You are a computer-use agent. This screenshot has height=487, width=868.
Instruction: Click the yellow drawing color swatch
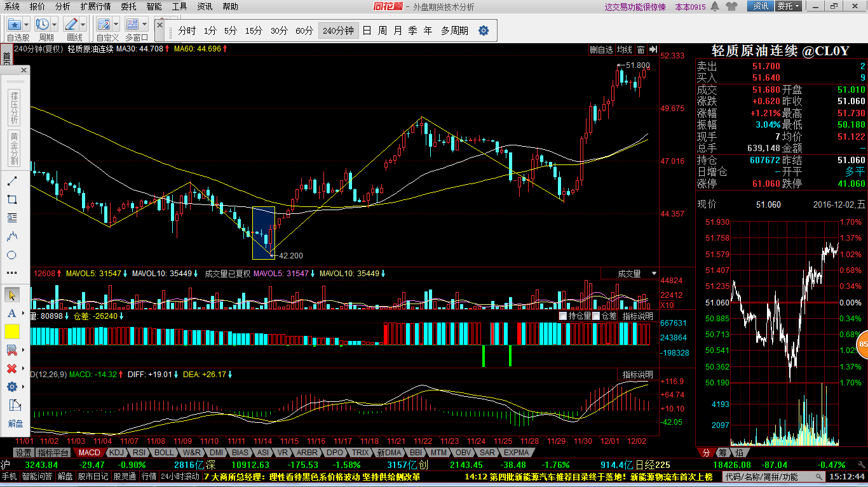point(12,331)
